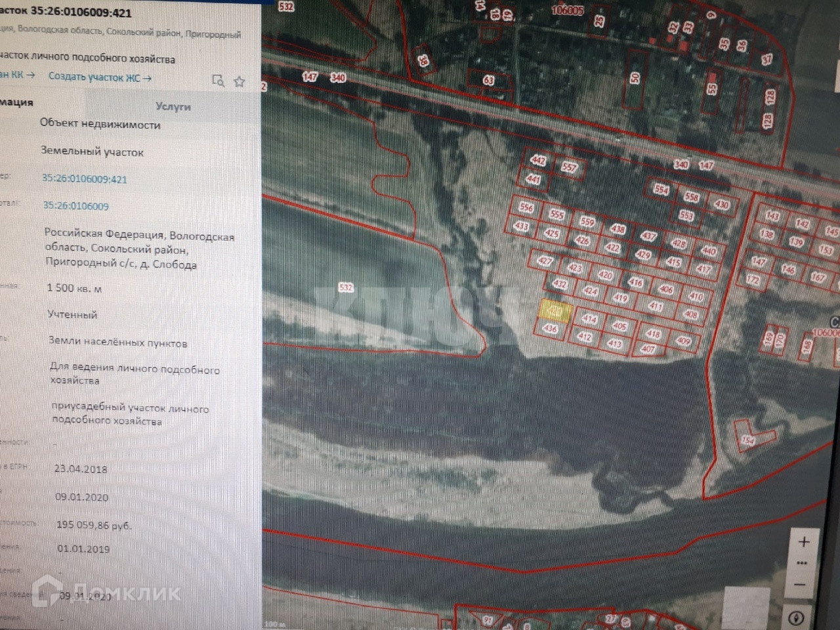This screenshot has width=840, height=630.
Task: Select parcel 553 on the map
Action: point(686,215)
